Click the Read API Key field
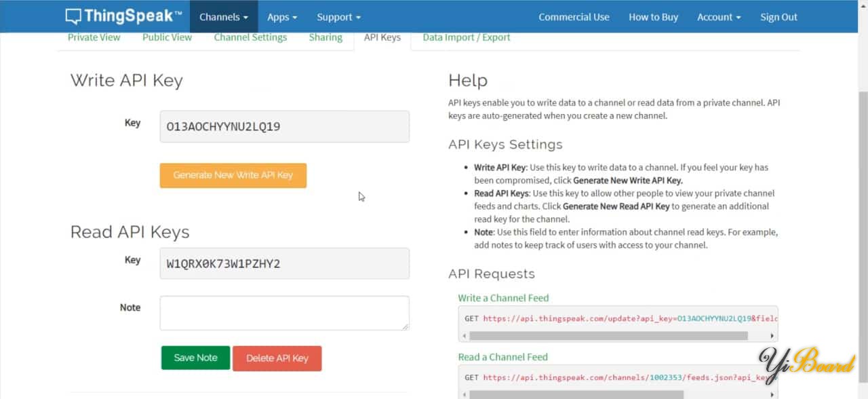The image size is (868, 399). [285, 263]
